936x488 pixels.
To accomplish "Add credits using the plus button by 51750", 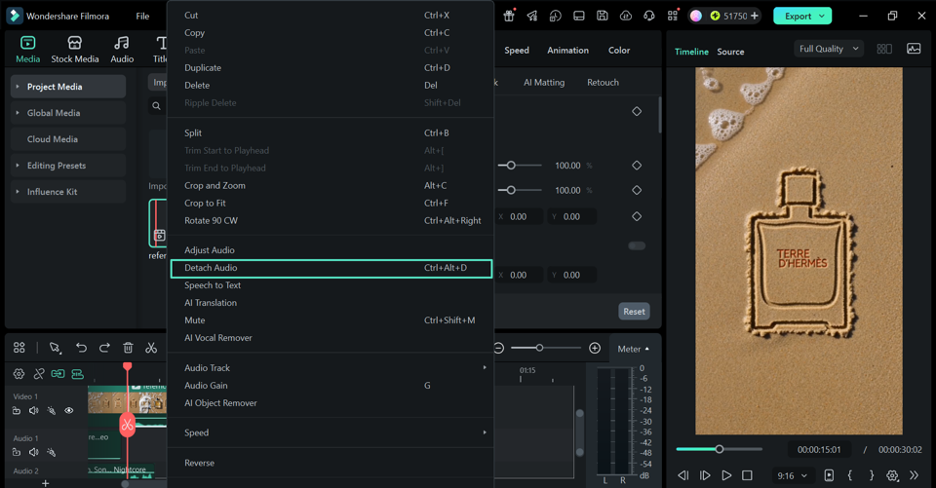I will pos(755,16).
